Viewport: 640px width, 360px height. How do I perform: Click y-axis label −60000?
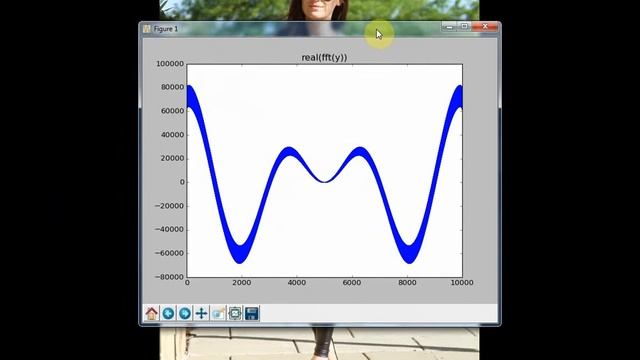click(x=169, y=253)
